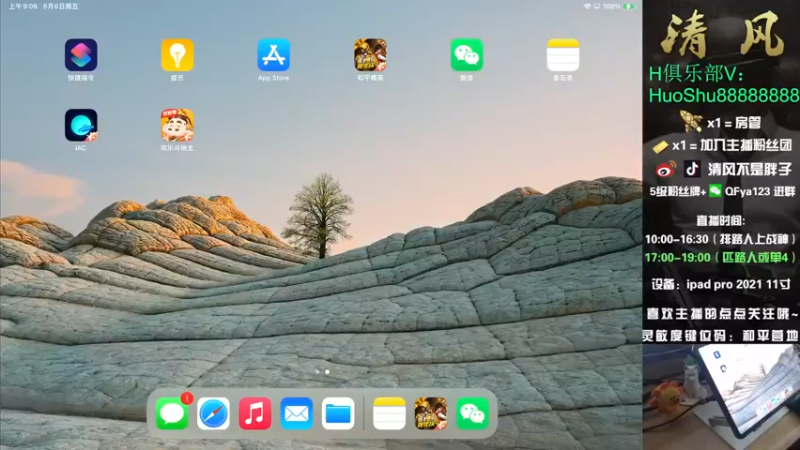
Task: Open the 欢乐斗地主 card game app
Action: click(x=177, y=125)
